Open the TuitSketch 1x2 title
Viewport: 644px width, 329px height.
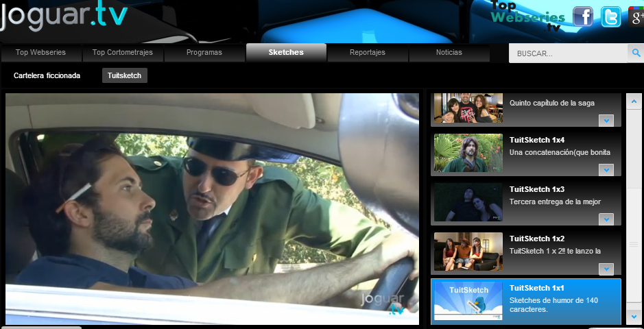click(537, 239)
